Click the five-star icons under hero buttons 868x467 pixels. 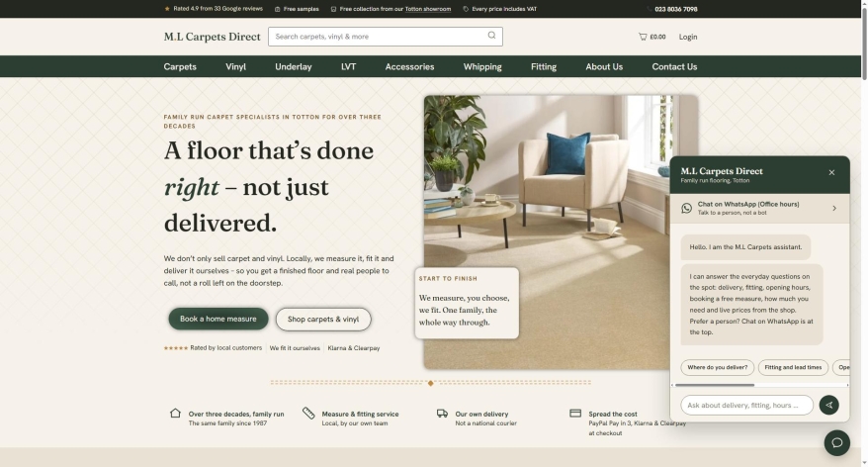(x=176, y=348)
